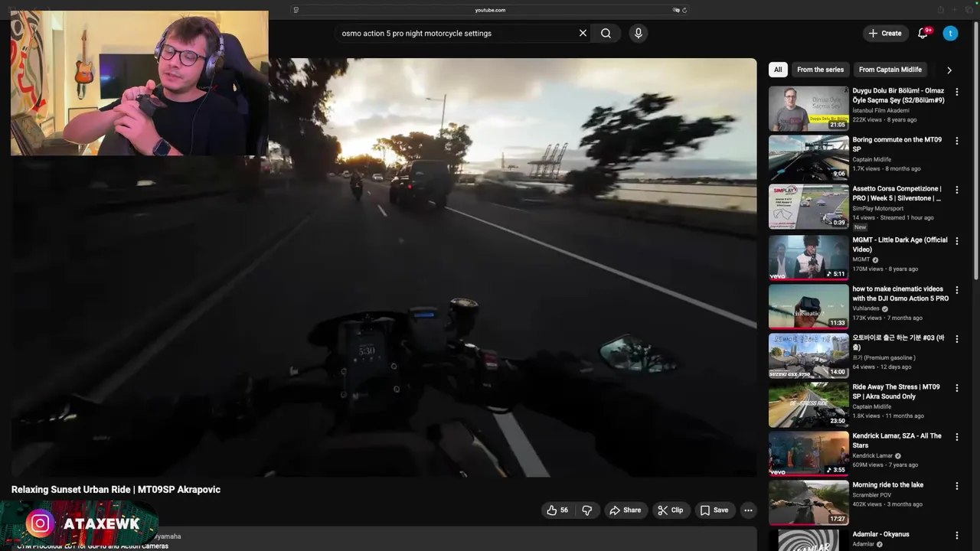Open options menu for Kendrick Lamar All The Stars
Viewport: 980px width, 551px height.
coord(956,437)
